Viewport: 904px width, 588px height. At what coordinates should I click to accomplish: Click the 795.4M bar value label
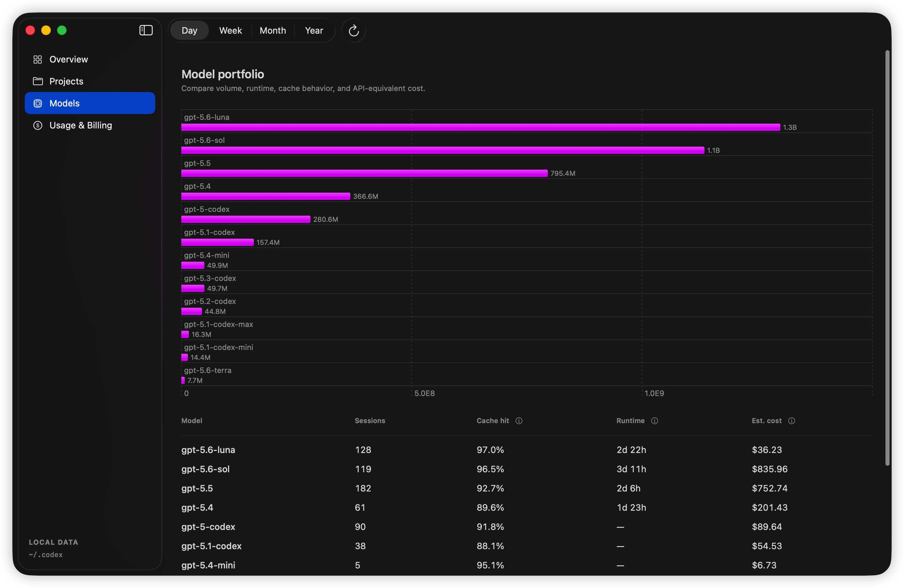coord(563,173)
